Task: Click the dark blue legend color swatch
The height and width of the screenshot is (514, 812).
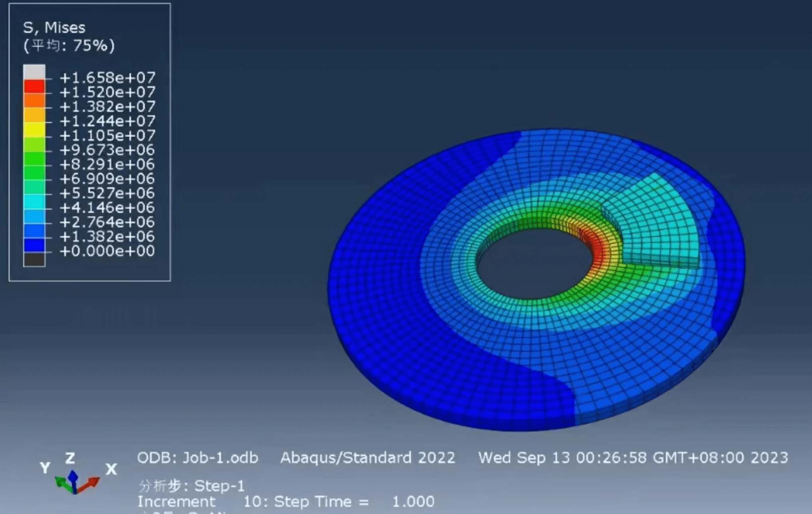Action: click(x=34, y=245)
